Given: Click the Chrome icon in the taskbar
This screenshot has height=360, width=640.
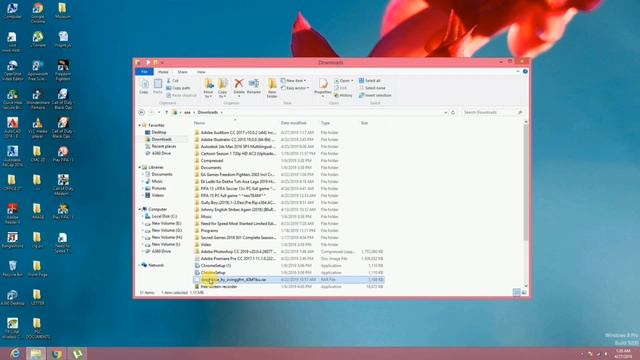Looking at the screenshot, I should [x=57, y=353].
